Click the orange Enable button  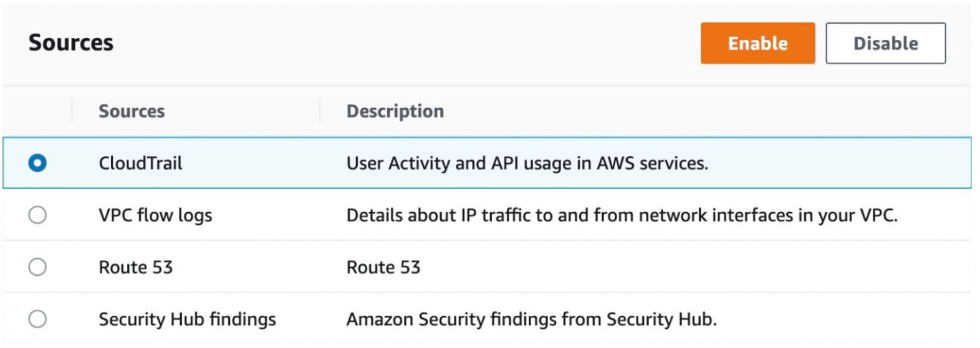point(757,44)
